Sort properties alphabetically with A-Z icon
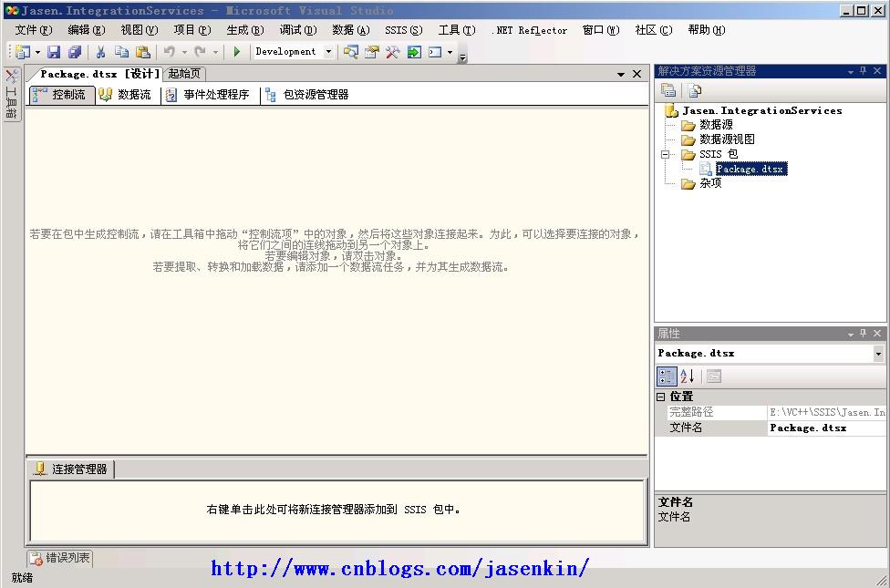 point(688,377)
